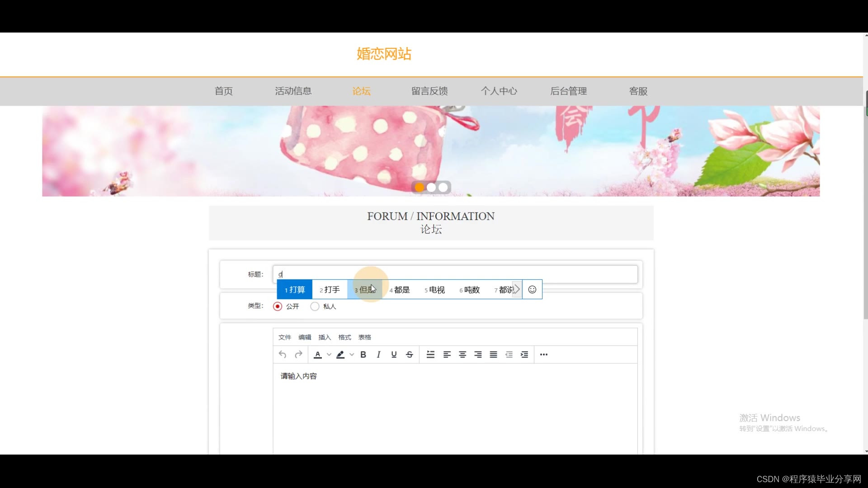Expand highlight color dropdown arrow

tap(352, 355)
